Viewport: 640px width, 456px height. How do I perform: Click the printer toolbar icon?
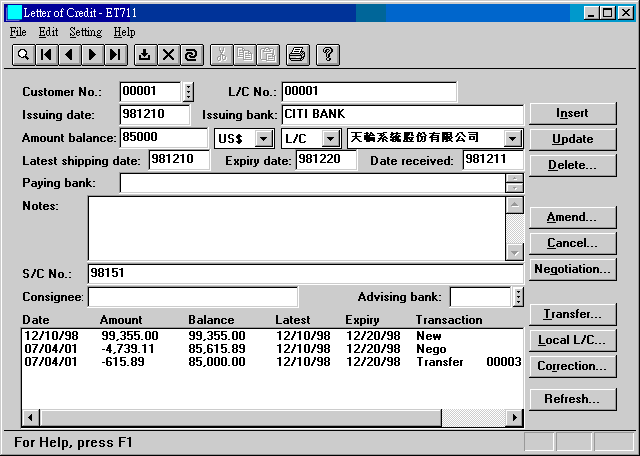coord(297,55)
